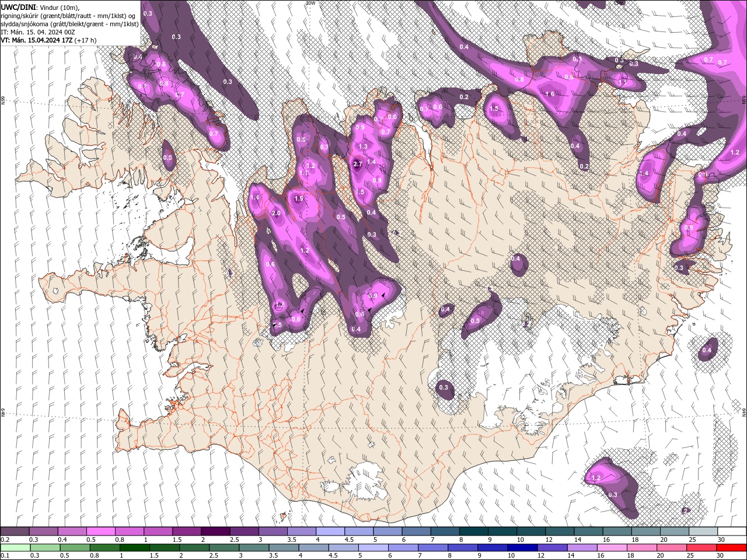The image size is (747, 560).
Task: Click the '2.5' label in lower legend row
Action: click(214, 555)
